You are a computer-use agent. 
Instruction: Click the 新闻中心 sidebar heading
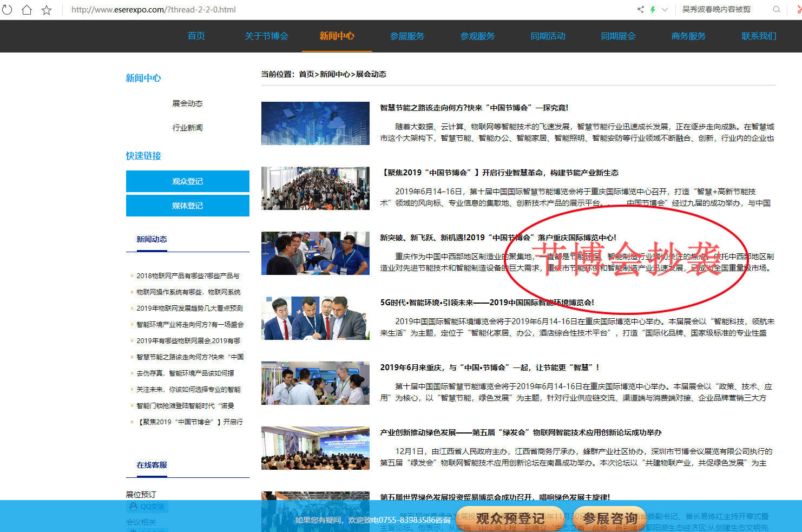[143, 78]
